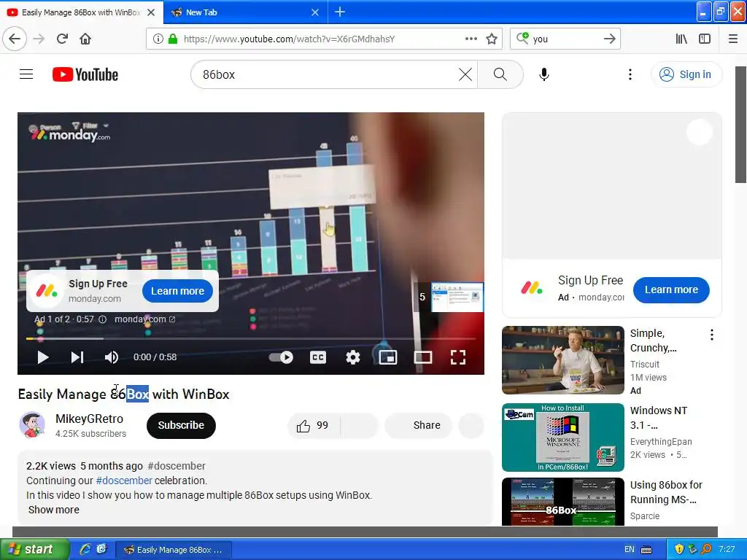Skip to the next video

pyautogui.click(x=77, y=357)
